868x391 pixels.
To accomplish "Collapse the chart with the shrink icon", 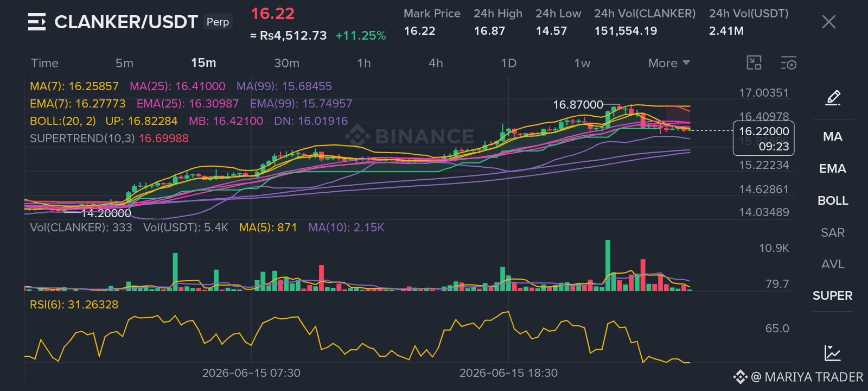I will [754, 63].
